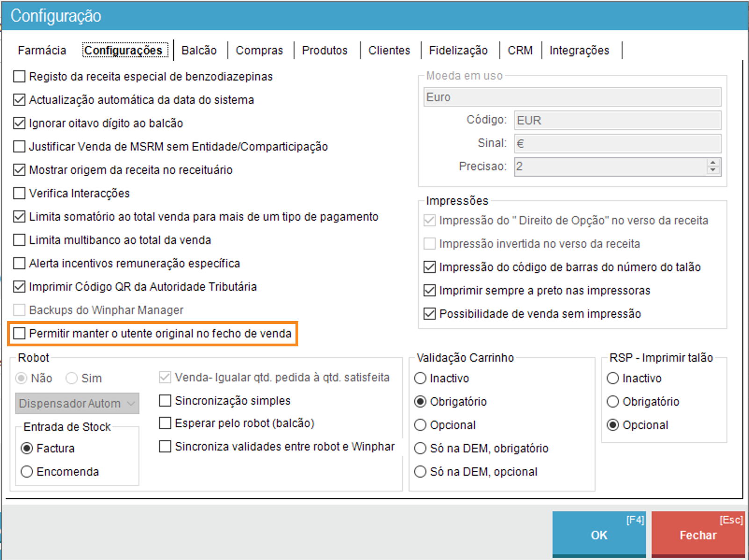Image resolution: width=749 pixels, height=560 pixels.
Task: Pick 'Encomenda' for Entrada de Stock
Action: pyautogui.click(x=27, y=472)
